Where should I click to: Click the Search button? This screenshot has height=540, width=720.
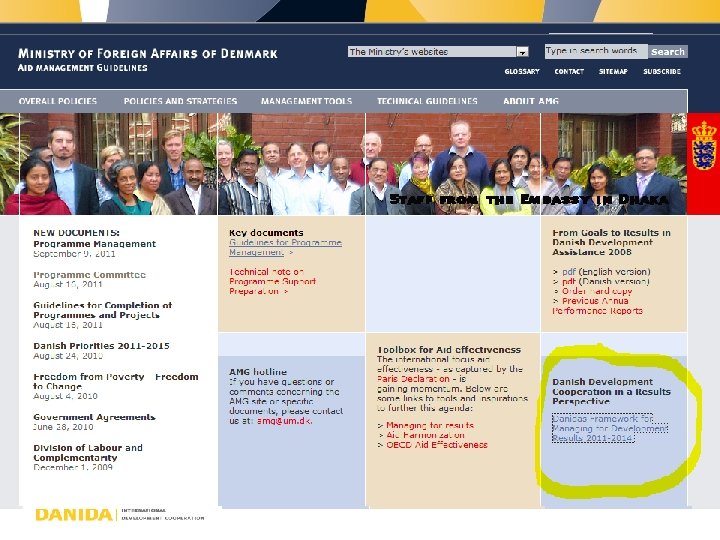click(668, 51)
